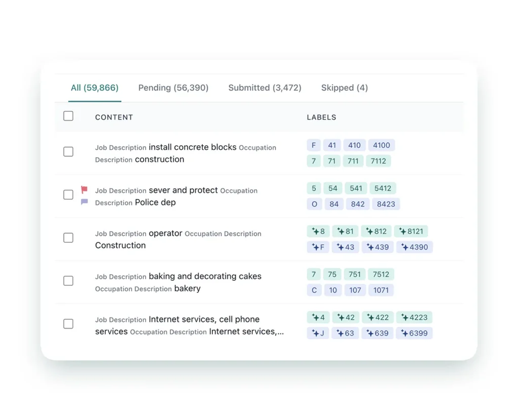Image resolution: width=518 pixels, height=420 pixels.
Task: Click the purple flag icon
Action: (x=84, y=202)
